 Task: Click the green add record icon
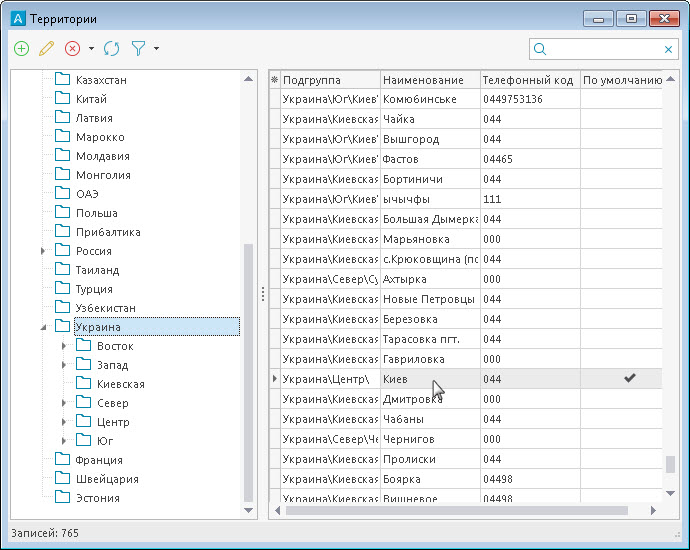click(x=22, y=48)
